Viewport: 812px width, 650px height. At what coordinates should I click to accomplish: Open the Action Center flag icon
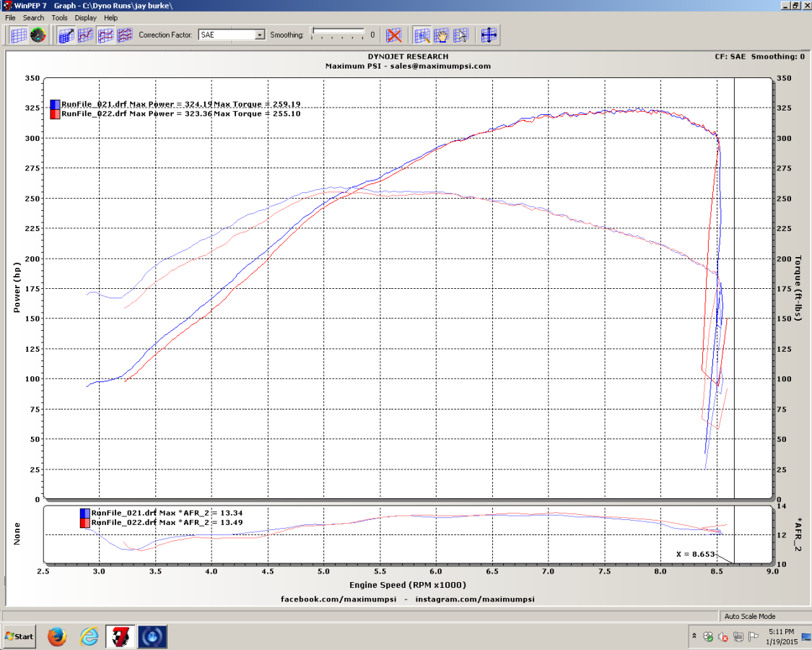click(x=754, y=636)
